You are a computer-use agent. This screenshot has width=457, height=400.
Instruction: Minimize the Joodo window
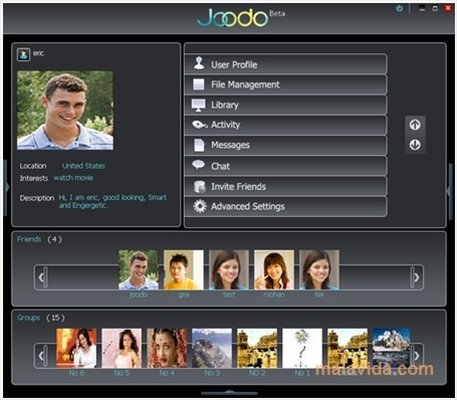coord(422,8)
